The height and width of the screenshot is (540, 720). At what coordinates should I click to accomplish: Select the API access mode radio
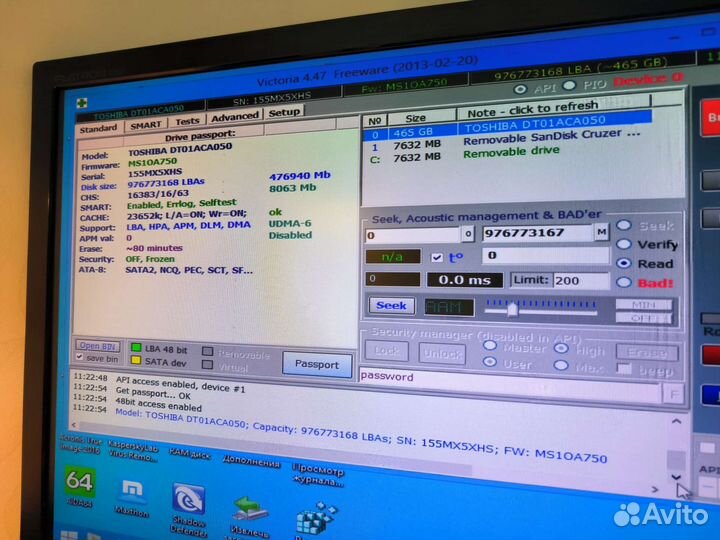520,89
